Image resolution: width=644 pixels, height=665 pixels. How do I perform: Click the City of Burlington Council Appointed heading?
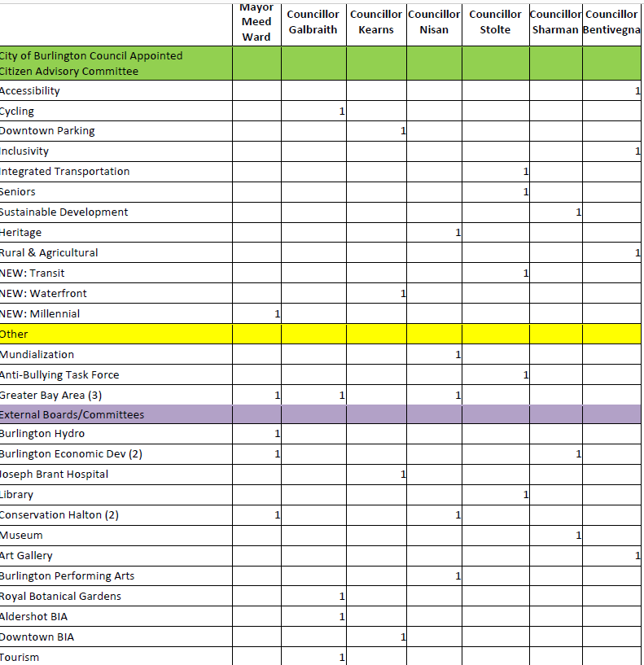point(91,63)
